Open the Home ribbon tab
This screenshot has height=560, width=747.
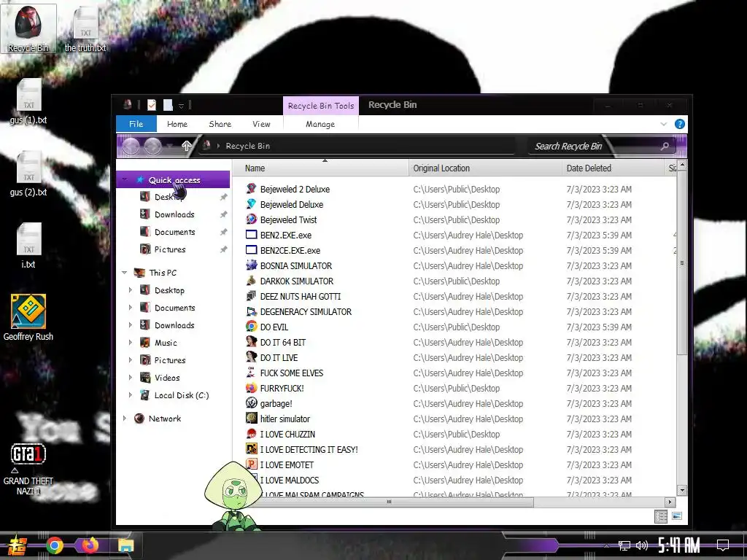tap(177, 124)
